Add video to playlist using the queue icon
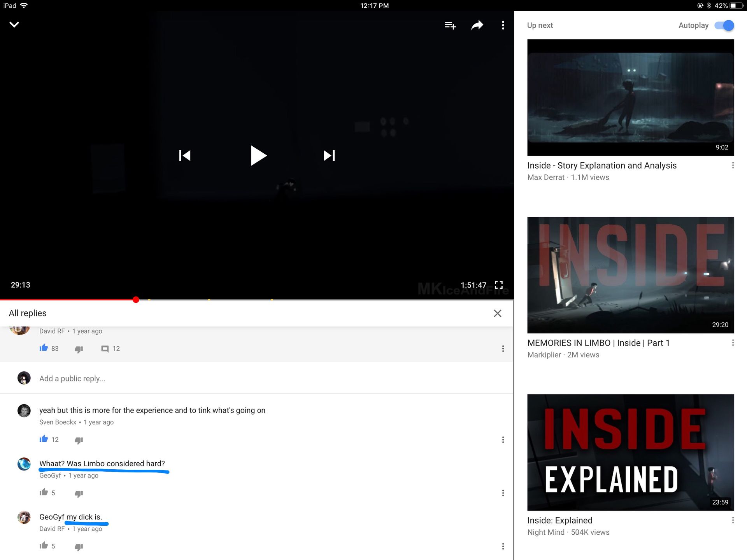 pos(450,25)
